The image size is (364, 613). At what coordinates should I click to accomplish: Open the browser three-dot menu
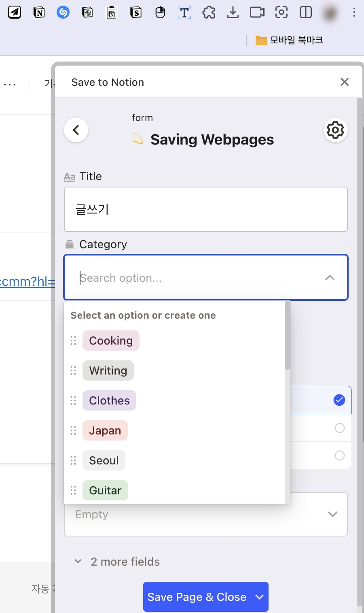click(354, 13)
